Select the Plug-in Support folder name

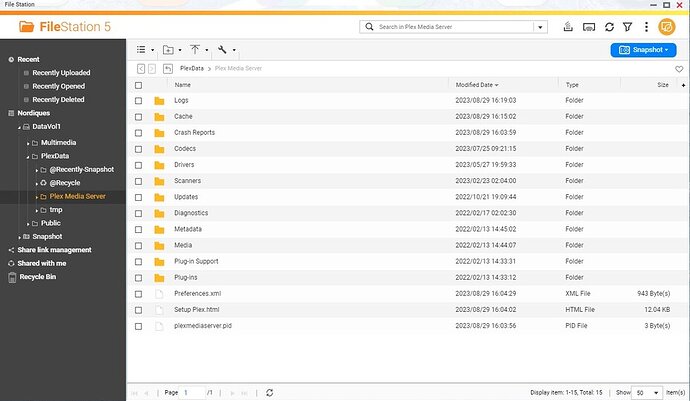[196, 261]
